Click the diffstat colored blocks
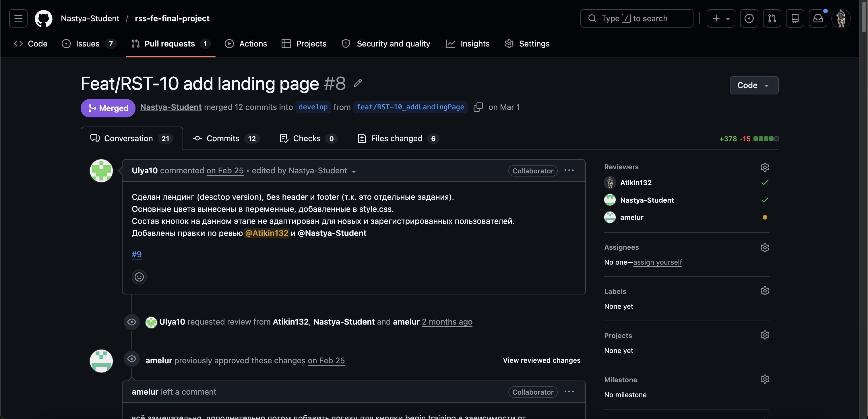The image size is (868, 419). coord(765,138)
